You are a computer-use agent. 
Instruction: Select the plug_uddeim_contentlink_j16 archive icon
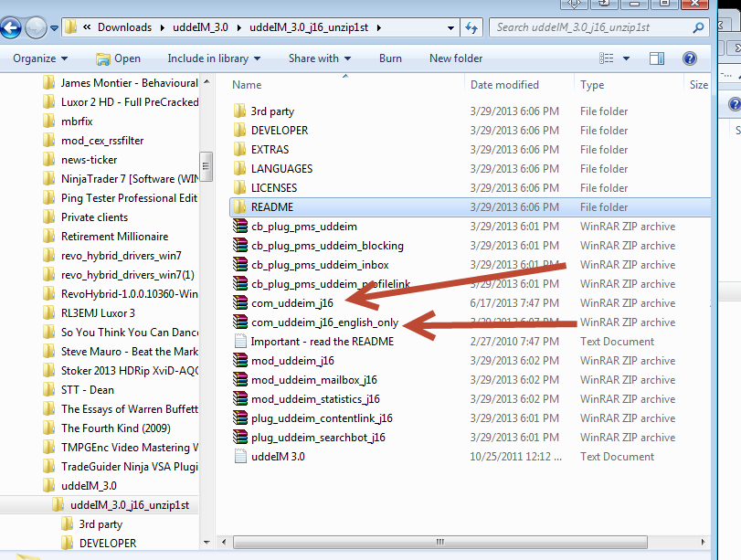240,418
